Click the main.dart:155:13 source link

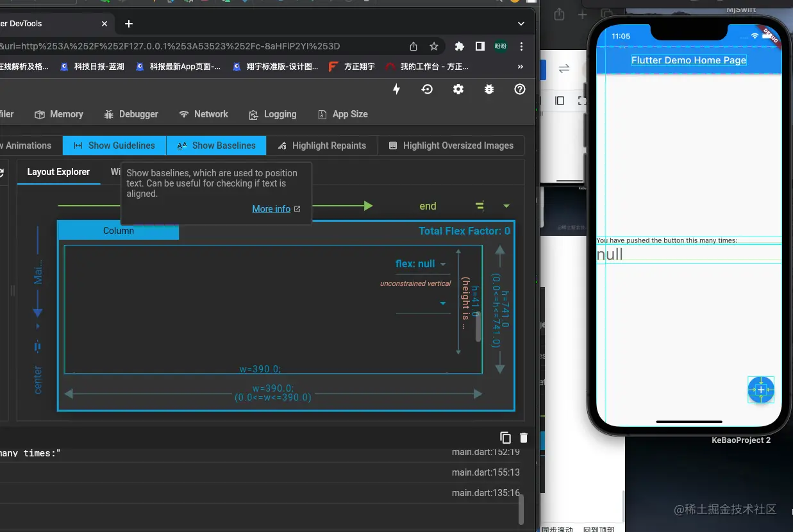(485, 472)
